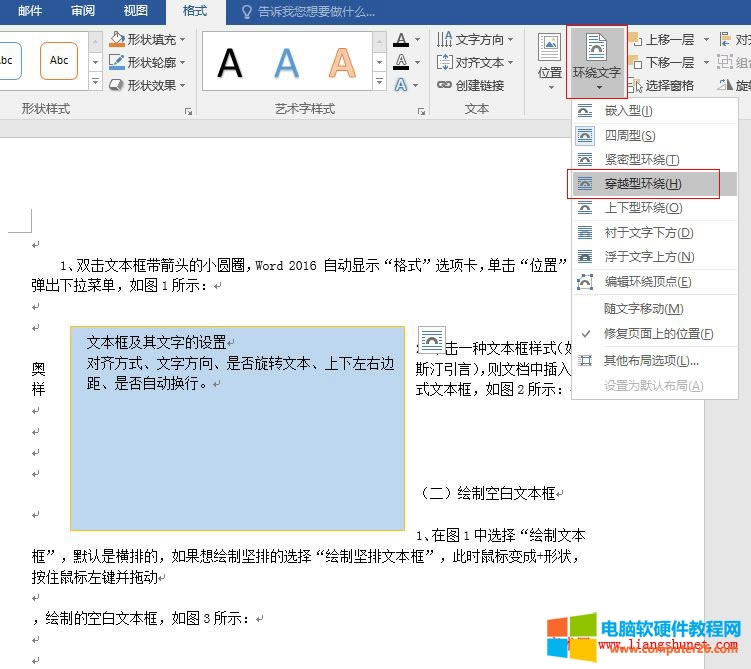The width and height of the screenshot is (751, 669).
Task: Click the layout options icon beside the text box
Action: click(x=431, y=339)
